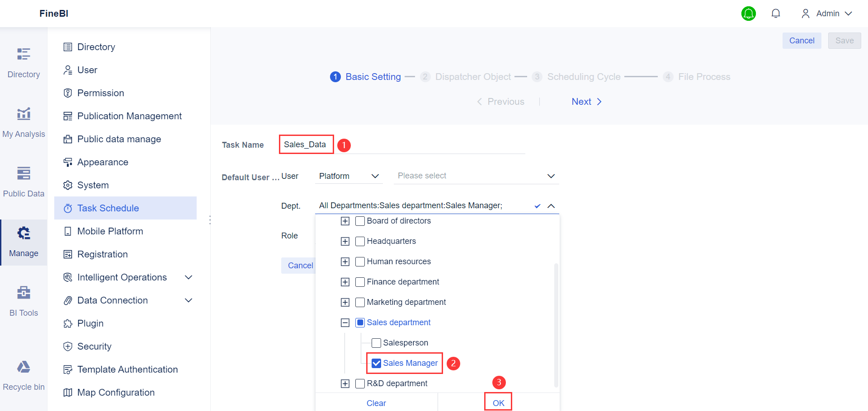Uncheck the Sales Manager checkbox
868x411 pixels.
376,363
